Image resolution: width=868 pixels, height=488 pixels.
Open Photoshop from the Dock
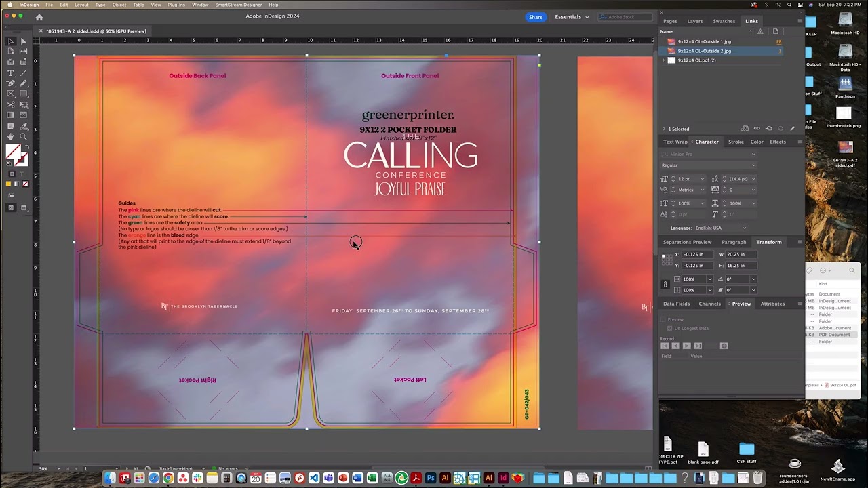pos(430,478)
